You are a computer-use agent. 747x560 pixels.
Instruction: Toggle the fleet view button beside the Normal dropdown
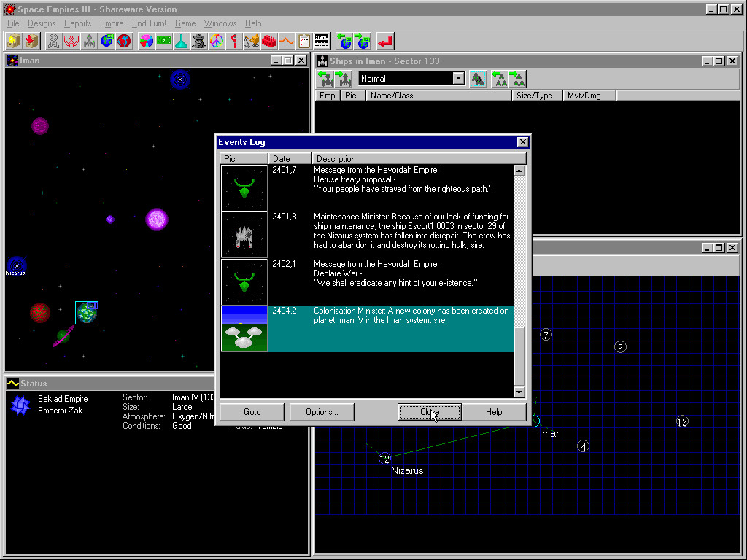pyautogui.click(x=478, y=79)
